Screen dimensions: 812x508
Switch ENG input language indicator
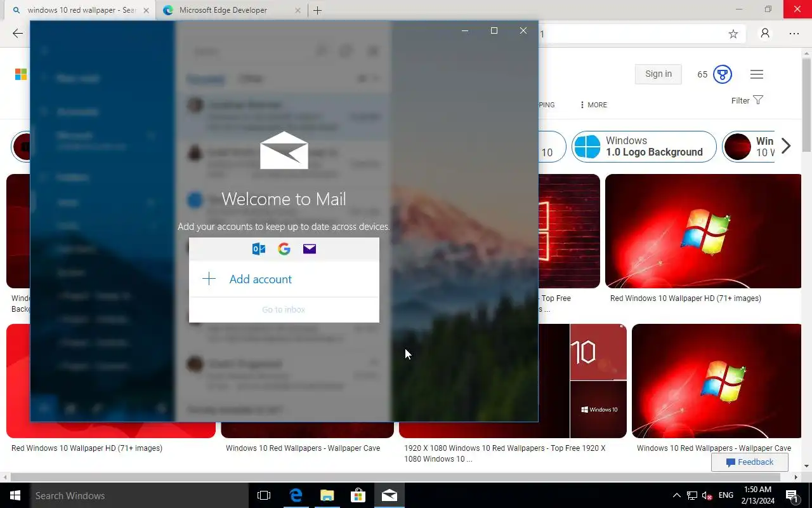pyautogui.click(x=726, y=495)
